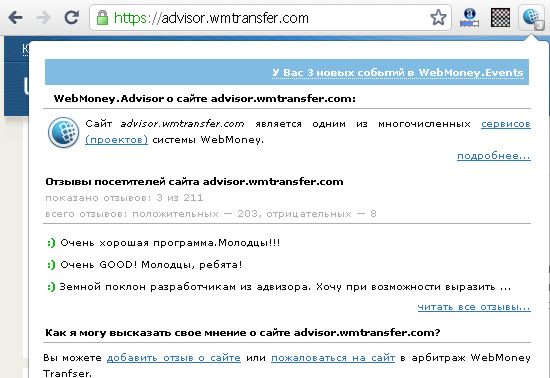The image size is (550, 378).
Task: Open the 'сервисов' link
Action: [x=505, y=124]
